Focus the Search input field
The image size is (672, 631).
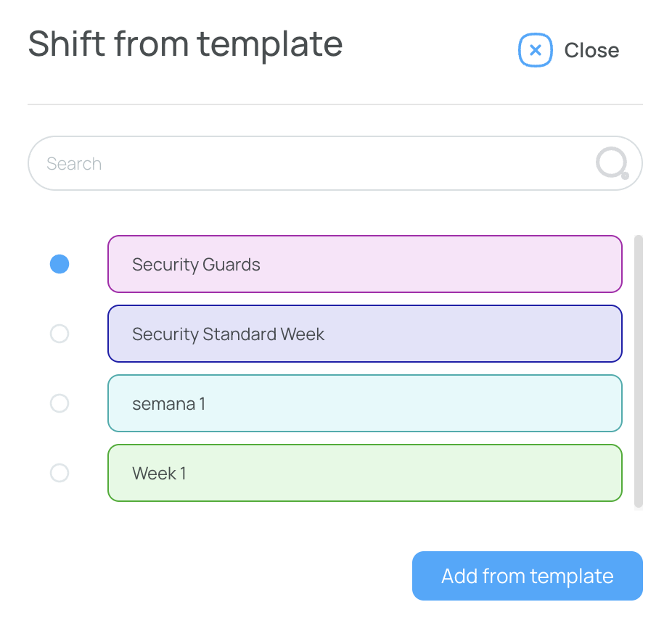pos(335,163)
